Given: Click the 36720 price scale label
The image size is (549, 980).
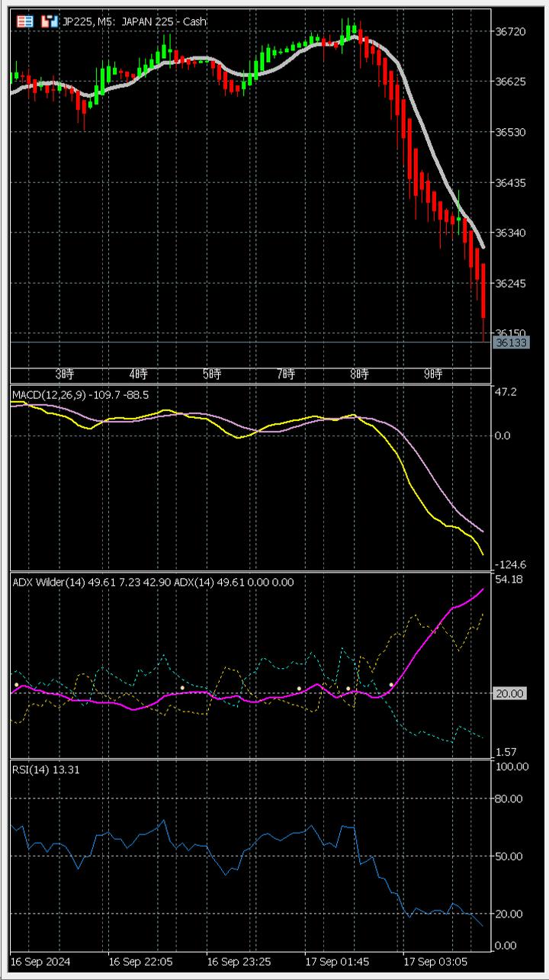Looking at the screenshot, I should [x=510, y=31].
